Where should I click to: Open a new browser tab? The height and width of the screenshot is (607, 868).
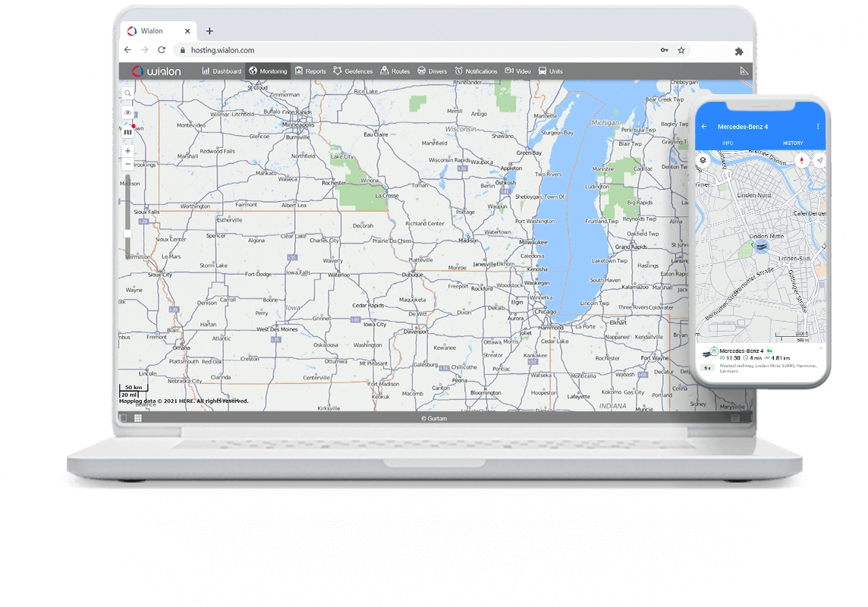[x=210, y=31]
